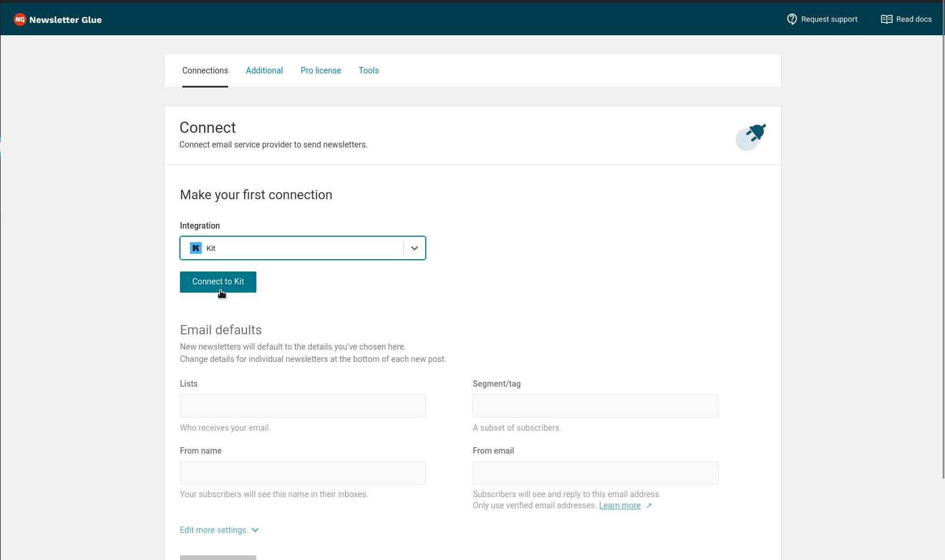
Task: Click the Request support question mark icon
Action: [x=792, y=19]
